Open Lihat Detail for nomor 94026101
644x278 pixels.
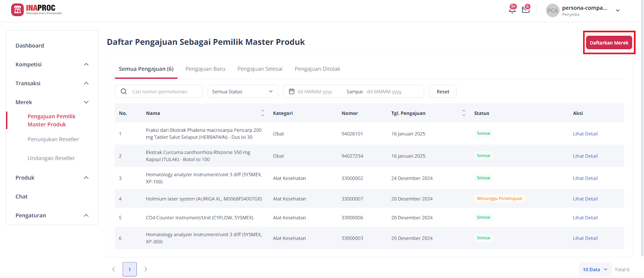pos(585,134)
